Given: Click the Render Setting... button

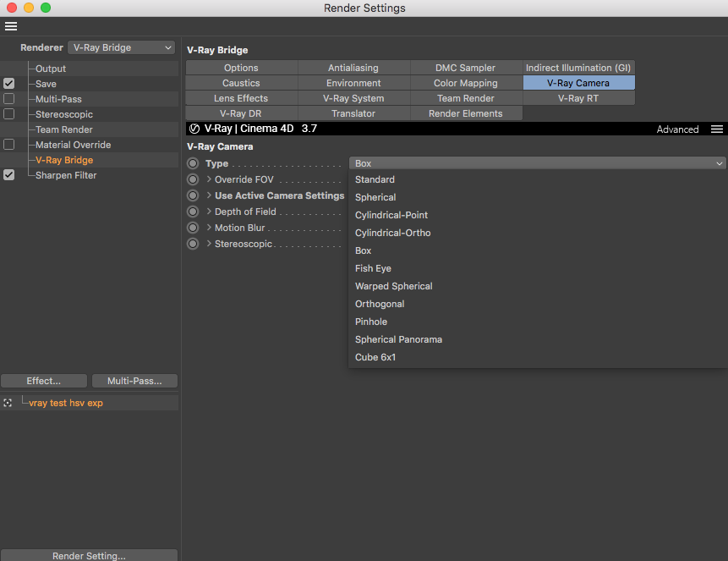Looking at the screenshot, I should 89,555.
